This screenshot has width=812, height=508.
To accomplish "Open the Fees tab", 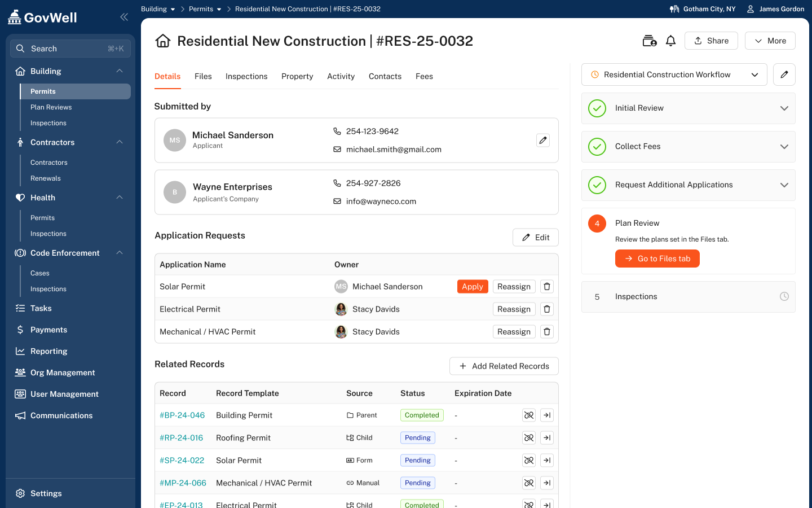I will pyautogui.click(x=424, y=76).
